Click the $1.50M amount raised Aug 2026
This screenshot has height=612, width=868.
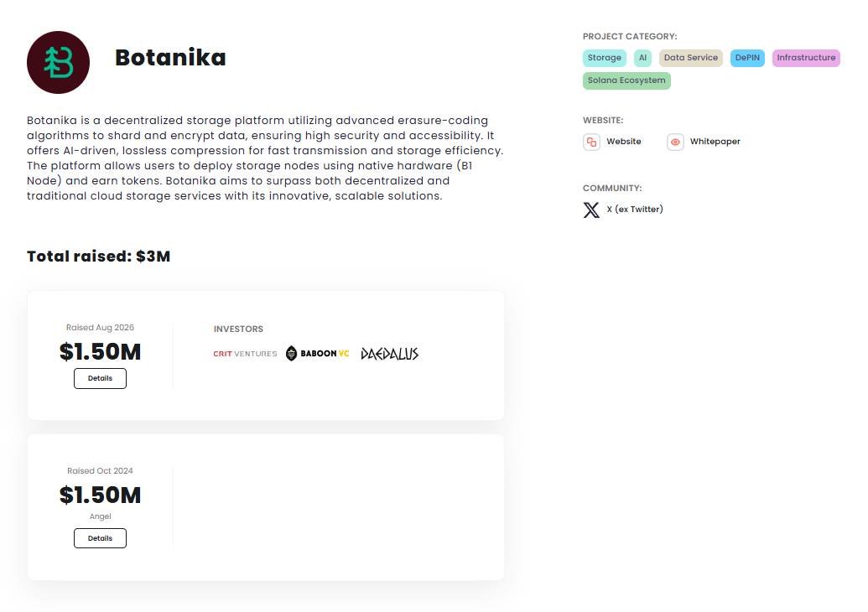(x=100, y=352)
